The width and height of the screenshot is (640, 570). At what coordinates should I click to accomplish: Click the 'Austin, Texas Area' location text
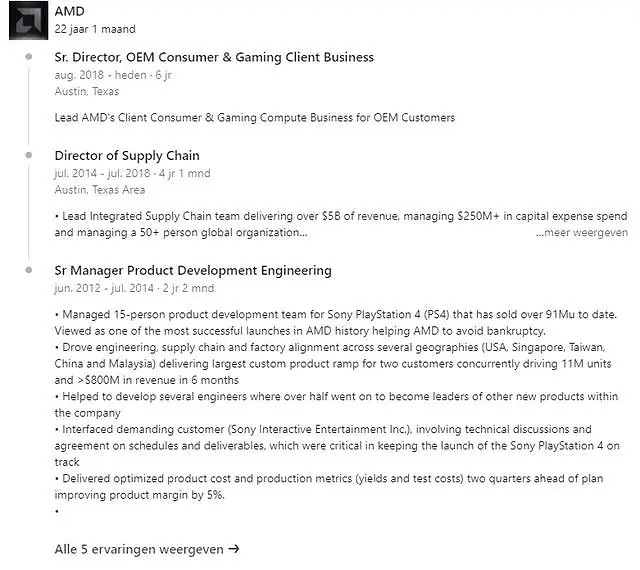[x=99, y=189]
